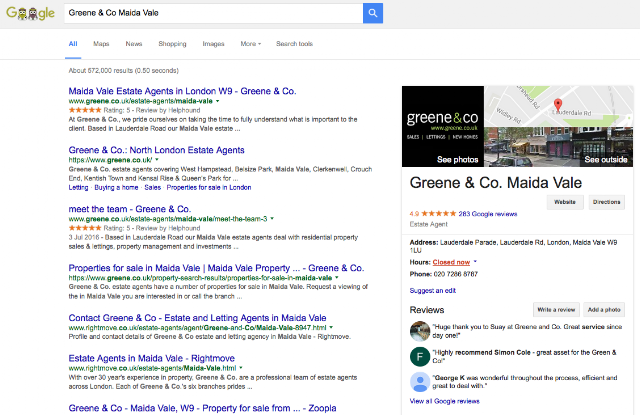Image resolution: width=640 pixels, height=415 pixels.
Task: Expand arrow next to meet-the-team-3 URL
Action: pos(272,218)
